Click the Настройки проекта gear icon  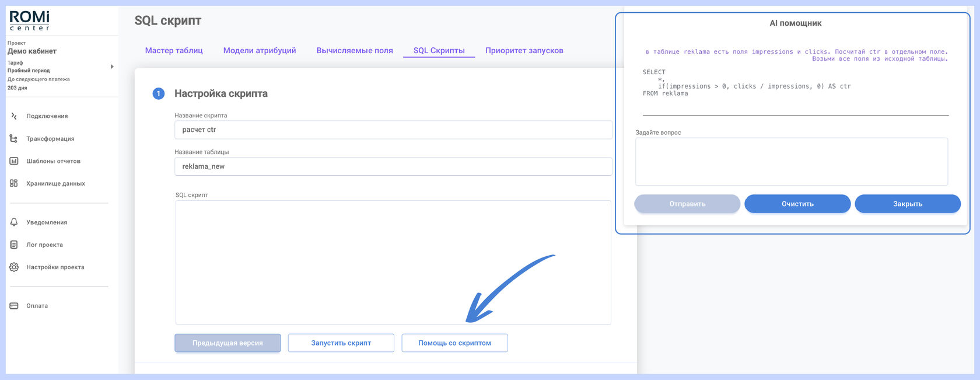(14, 267)
